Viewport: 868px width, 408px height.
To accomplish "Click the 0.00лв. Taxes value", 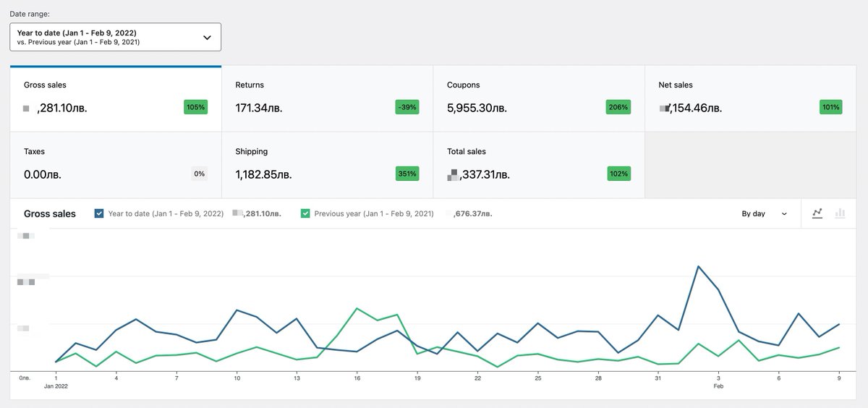I will coord(43,174).
